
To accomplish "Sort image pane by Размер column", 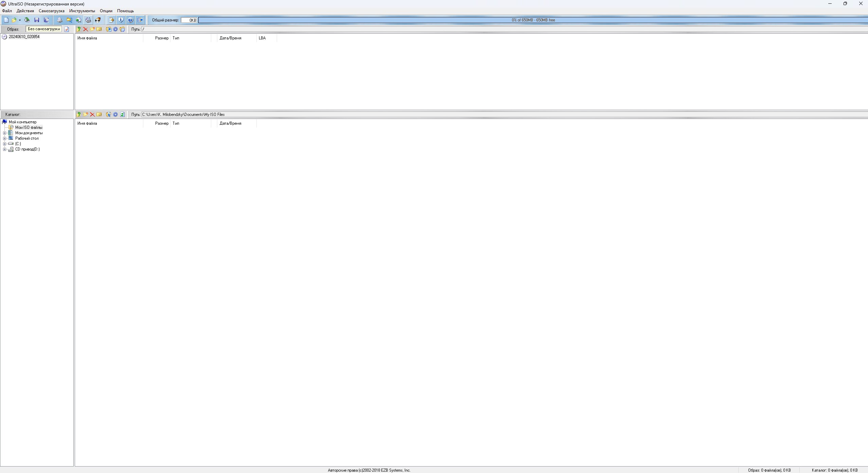I will click(x=157, y=38).
